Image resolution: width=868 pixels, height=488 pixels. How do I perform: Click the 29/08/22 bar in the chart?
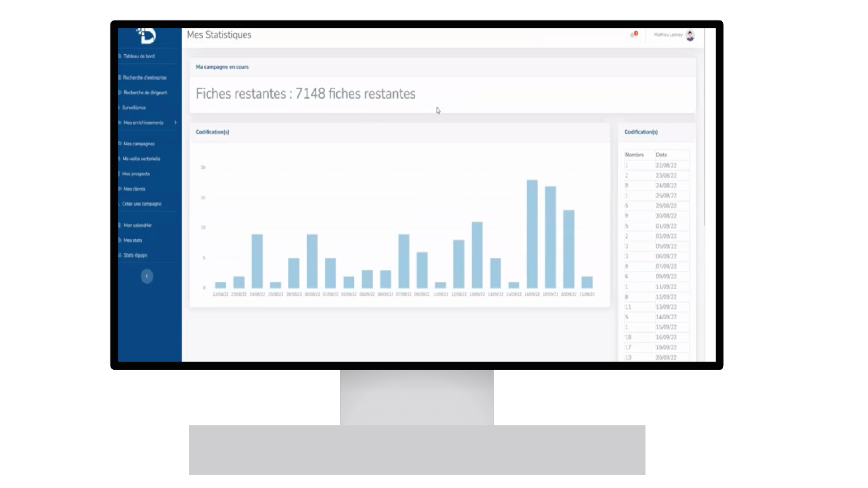(x=294, y=273)
